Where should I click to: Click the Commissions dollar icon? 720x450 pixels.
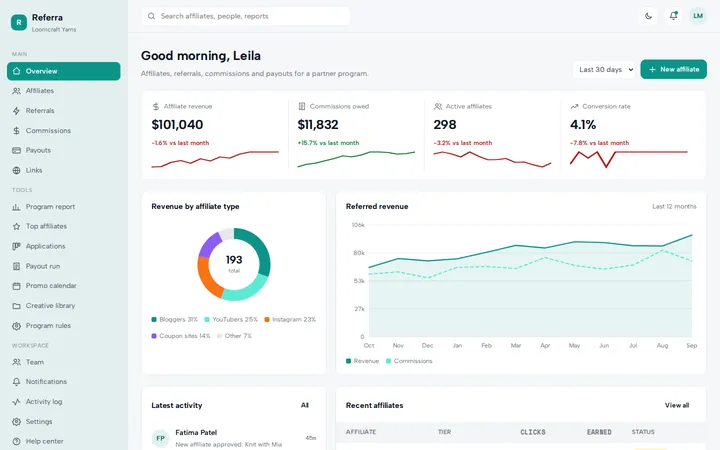pos(17,131)
